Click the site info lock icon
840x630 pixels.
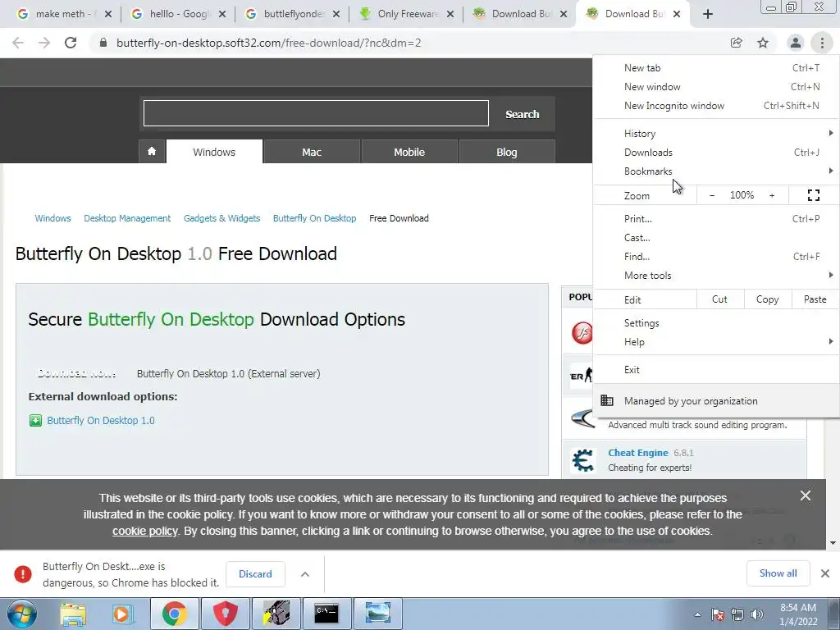[x=103, y=43]
